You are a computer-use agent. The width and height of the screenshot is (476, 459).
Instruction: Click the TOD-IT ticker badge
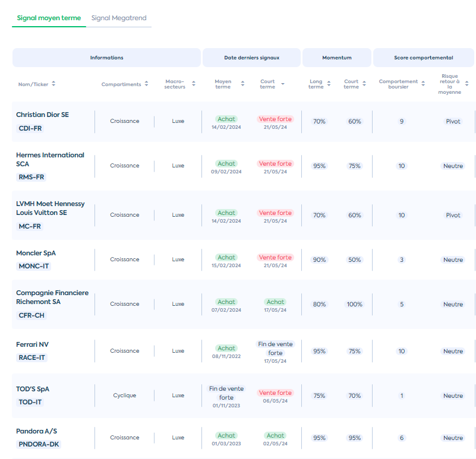coord(30,402)
